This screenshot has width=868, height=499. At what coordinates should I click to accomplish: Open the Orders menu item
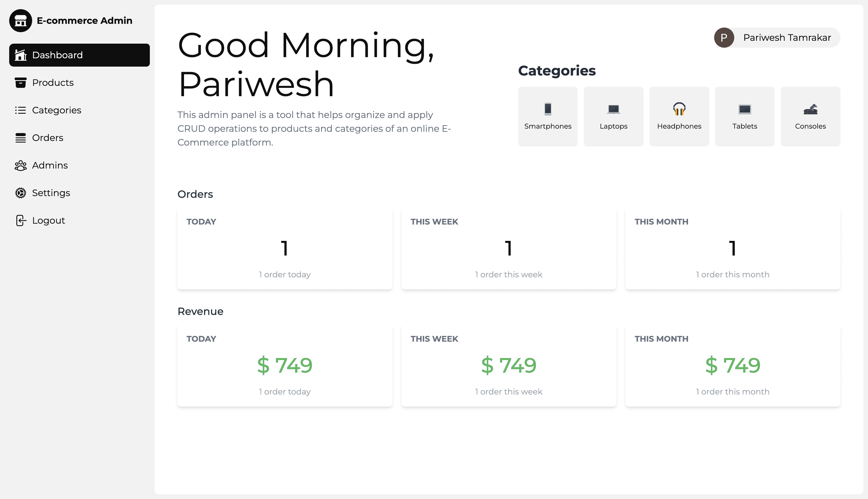click(80, 138)
